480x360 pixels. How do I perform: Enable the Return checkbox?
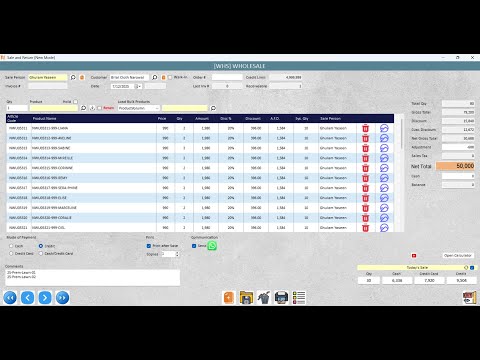(x=99, y=108)
